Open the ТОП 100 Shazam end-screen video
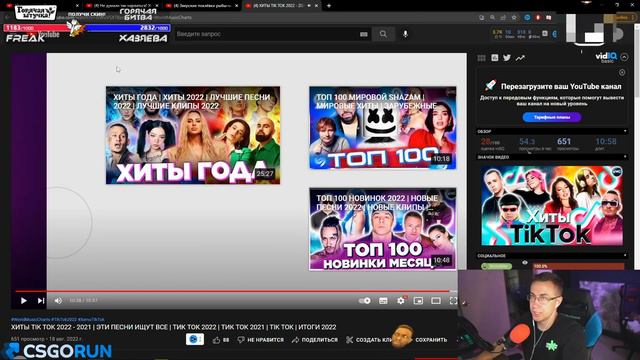 (x=383, y=127)
